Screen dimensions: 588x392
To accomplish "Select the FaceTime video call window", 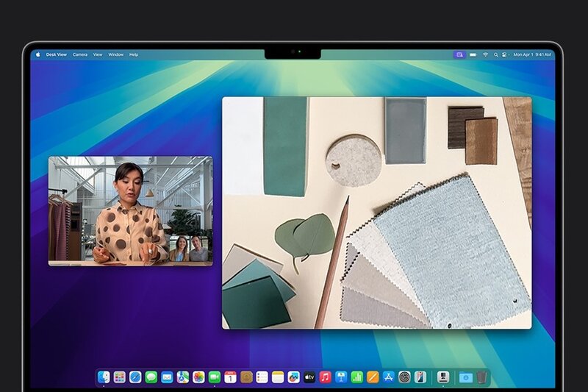I will click(x=130, y=210).
